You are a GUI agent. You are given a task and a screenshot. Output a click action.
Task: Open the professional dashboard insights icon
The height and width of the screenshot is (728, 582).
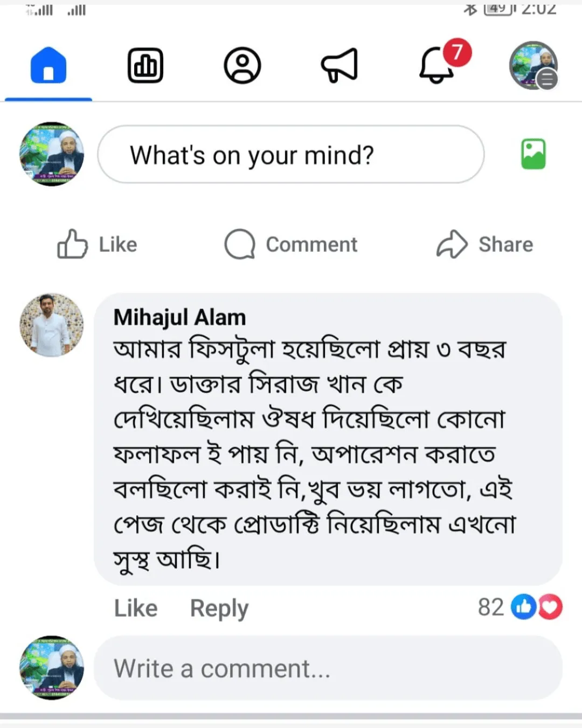[145, 66]
